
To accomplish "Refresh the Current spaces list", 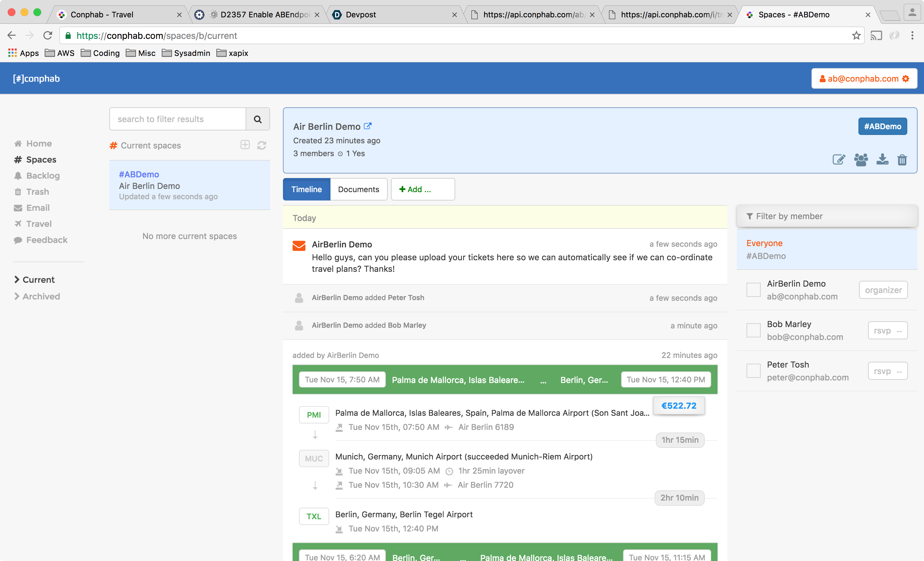I will point(262,146).
